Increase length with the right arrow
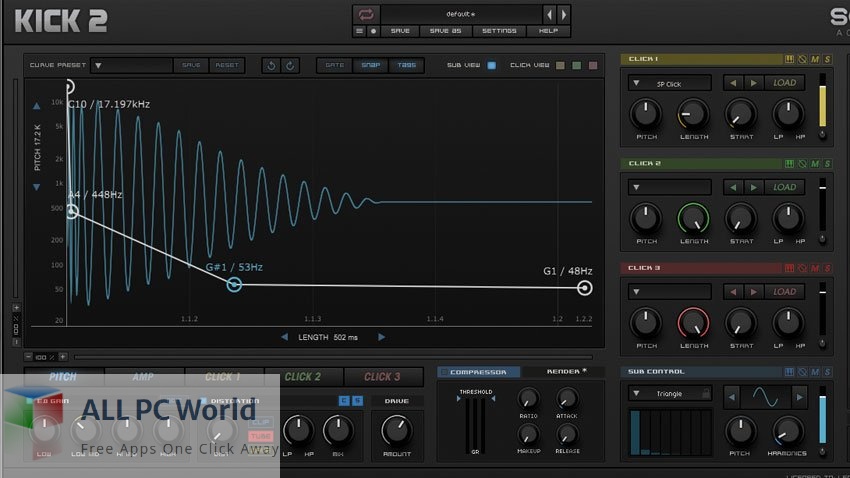This screenshot has width=850, height=478. 382,337
